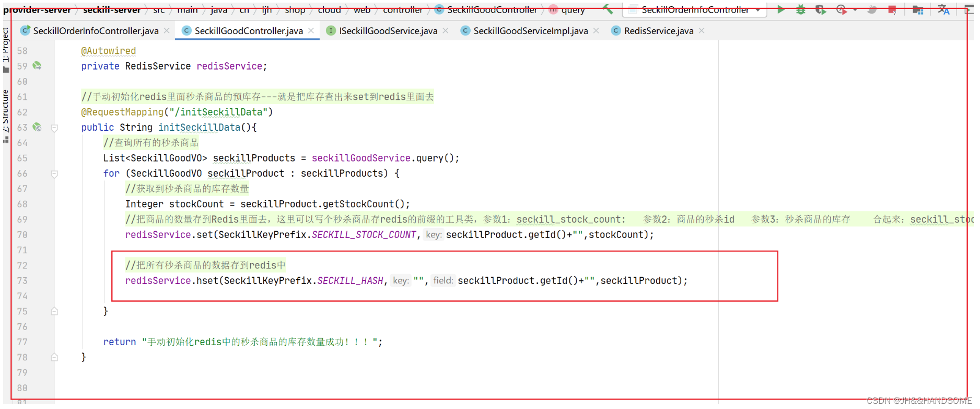Close the SeckillGoodServiceImpl.java tab
This screenshot has width=980, height=409.
tap(596, 31)
